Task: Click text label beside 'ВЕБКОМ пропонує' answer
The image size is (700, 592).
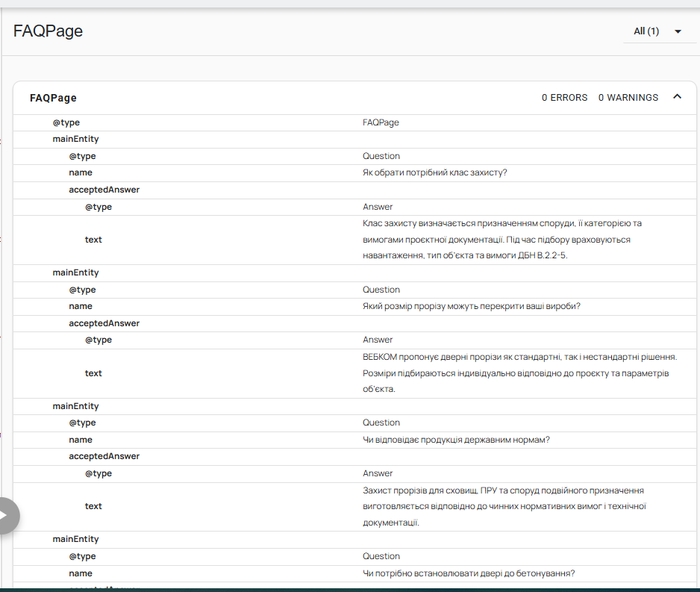Action: 93,373
